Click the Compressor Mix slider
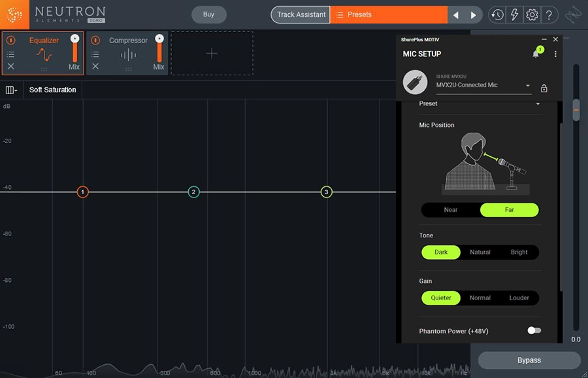Image resolution: width=588 pixels, height=378 pixels. click(x=159, y=48)
